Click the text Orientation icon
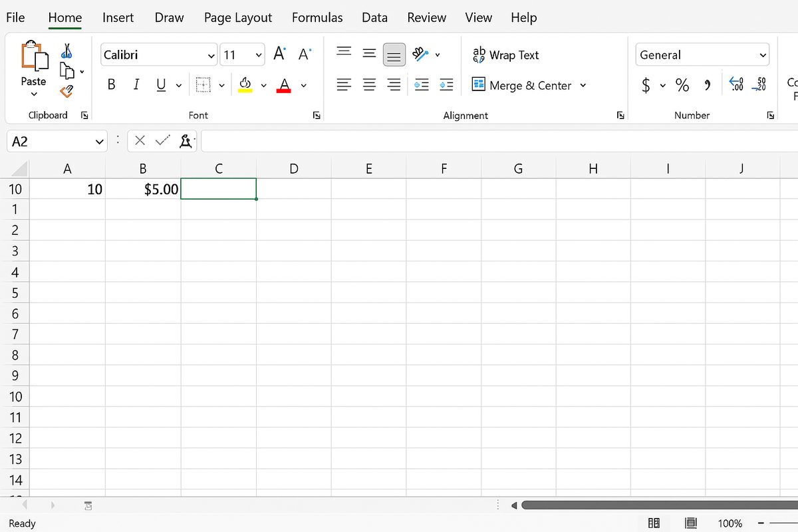 [420, 54]
